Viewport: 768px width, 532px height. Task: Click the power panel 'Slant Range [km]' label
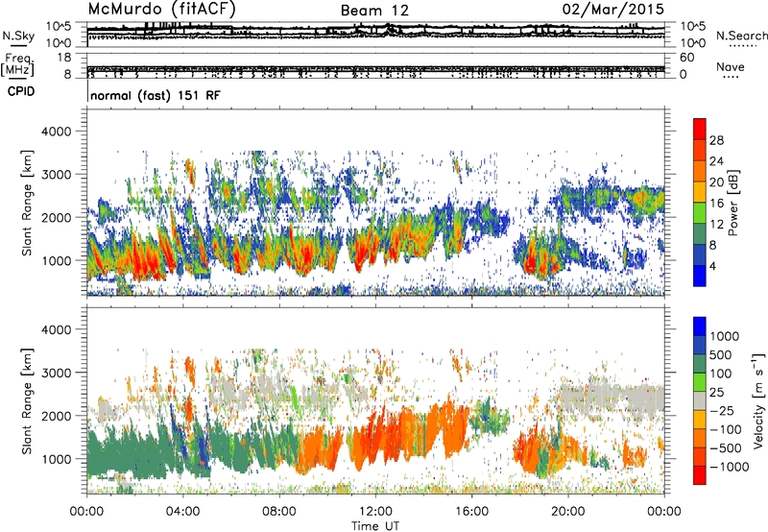pos(27,203)
